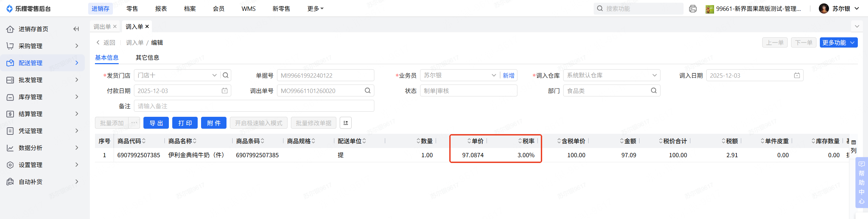Click the column settings icon labeled 列

click(x=853, y=146)
